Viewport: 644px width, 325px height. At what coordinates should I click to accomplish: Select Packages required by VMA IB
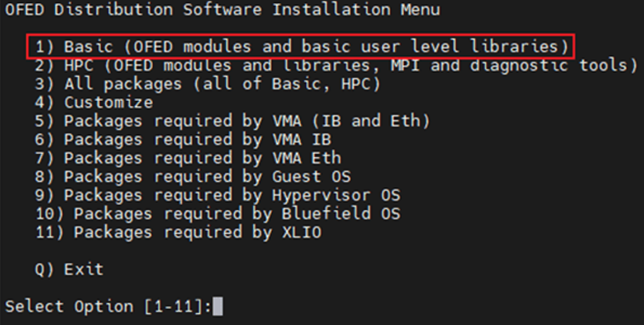coord(183,140)
